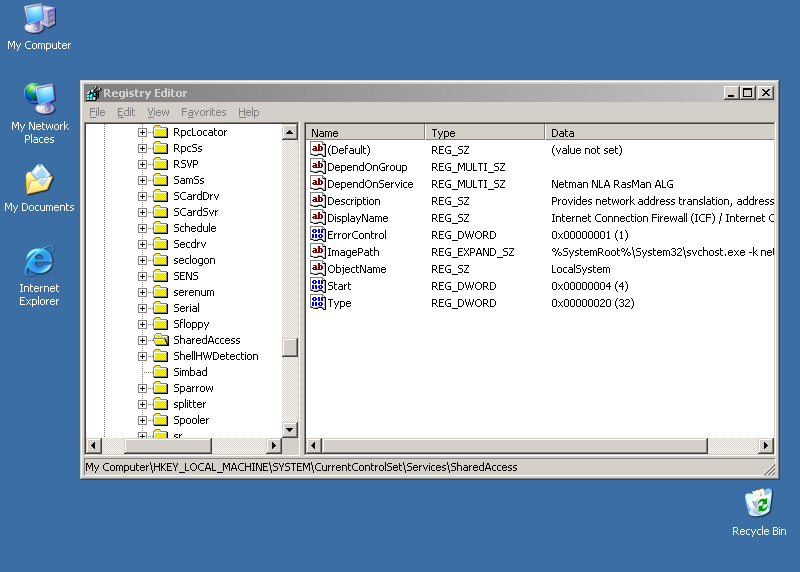Click the (Default) string value icon
Viewport: 800px width, 572px height.
[317, 150]
